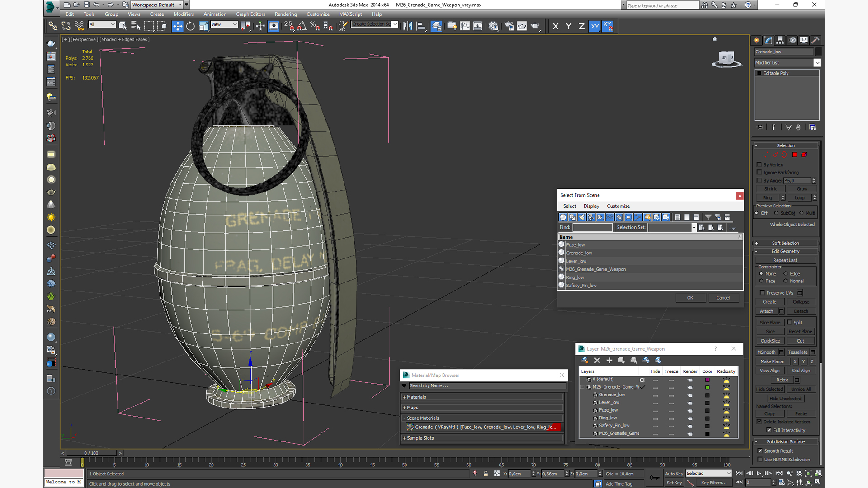The width and height of the screenshot is (868, 488).
Task: Click the QuickSlice button
Action: tap(770, 341)
